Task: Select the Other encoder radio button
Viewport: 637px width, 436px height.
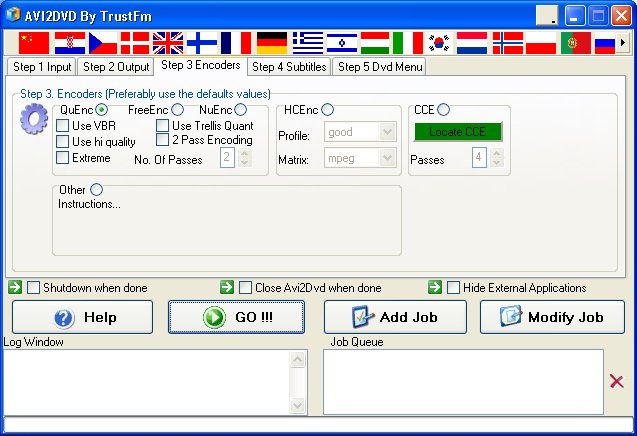Action: click(x=96, y=189)
